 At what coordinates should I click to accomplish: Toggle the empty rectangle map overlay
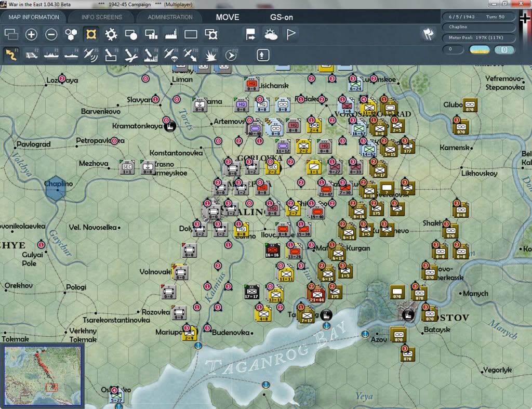coord(191,34)
